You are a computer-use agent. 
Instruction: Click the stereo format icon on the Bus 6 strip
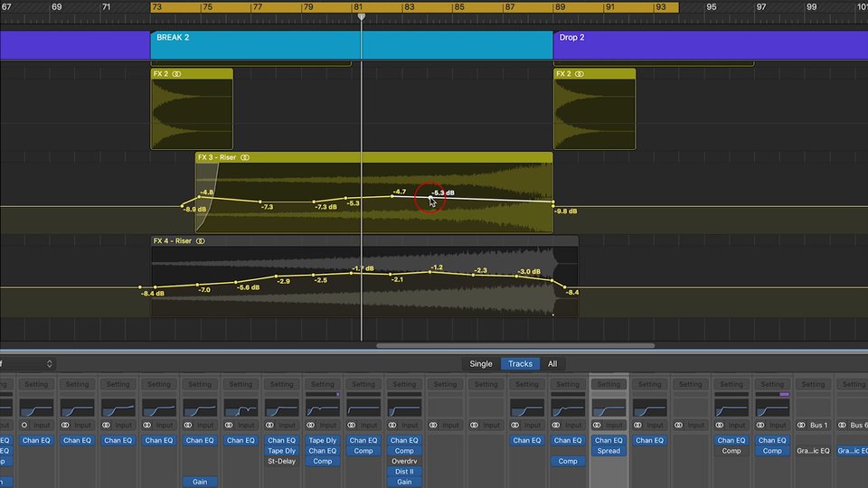point(842,425)
